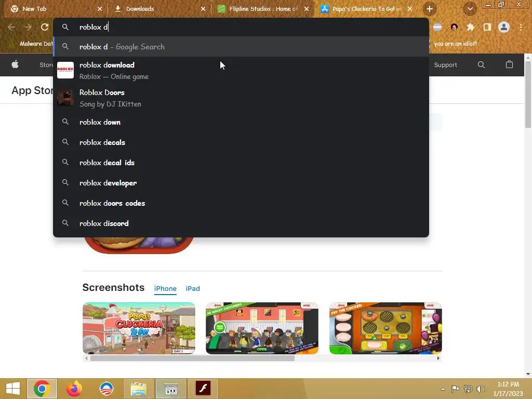Close the New Tab tab
Image resolution: width=532 pixels, height=399 pixels.
(x=100, y=9)
